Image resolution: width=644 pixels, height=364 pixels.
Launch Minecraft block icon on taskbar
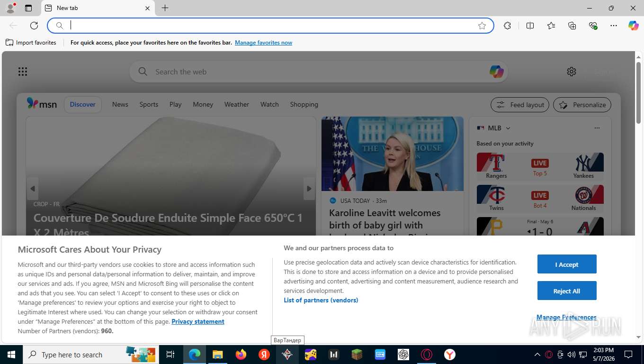(357, 355)
